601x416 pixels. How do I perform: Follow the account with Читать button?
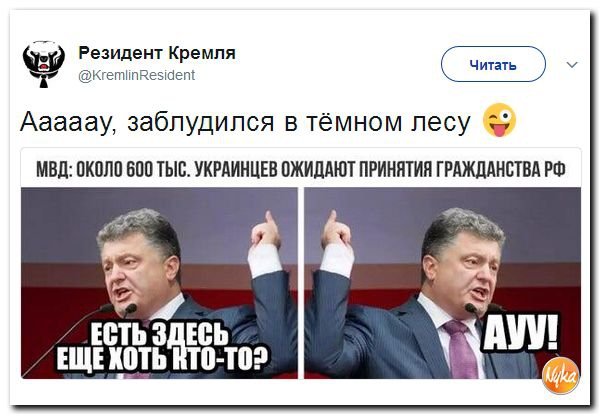493,64
